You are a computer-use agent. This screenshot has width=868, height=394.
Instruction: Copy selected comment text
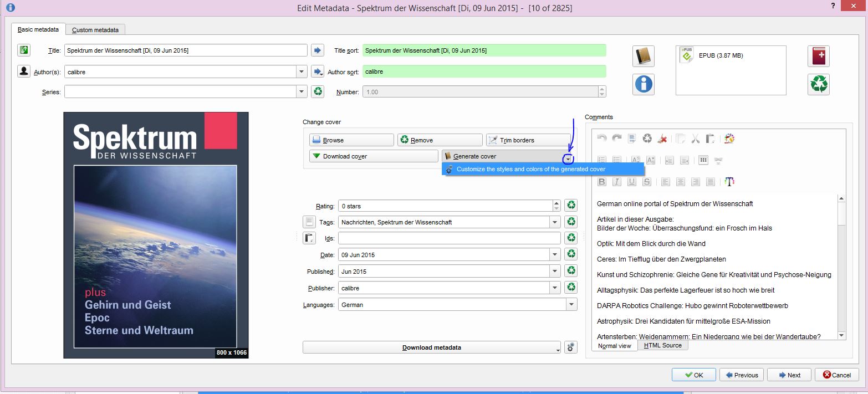(x=681, y=139)
